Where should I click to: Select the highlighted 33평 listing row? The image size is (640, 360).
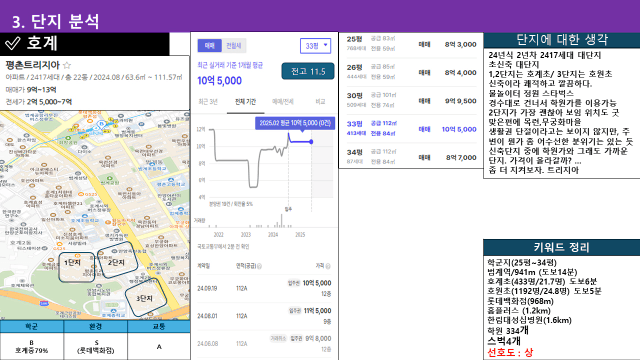click(x=411, y=129)
